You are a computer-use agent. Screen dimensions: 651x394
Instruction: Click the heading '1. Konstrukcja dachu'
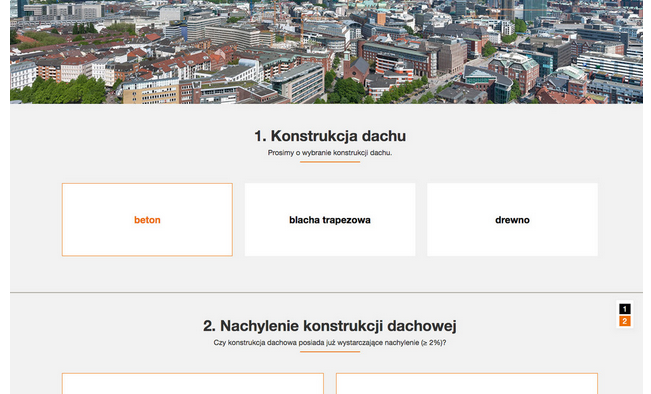[330, 136]
